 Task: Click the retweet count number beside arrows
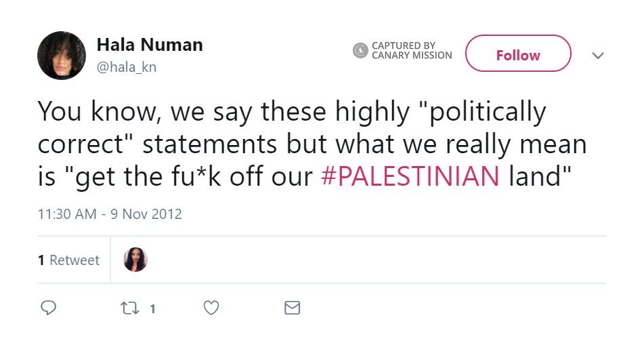coord(152,309)
